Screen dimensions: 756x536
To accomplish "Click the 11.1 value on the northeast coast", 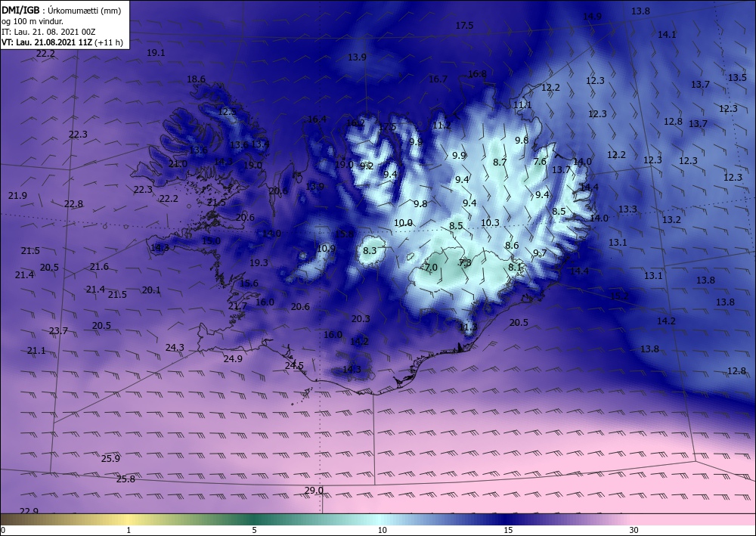I will click(522, 105).
